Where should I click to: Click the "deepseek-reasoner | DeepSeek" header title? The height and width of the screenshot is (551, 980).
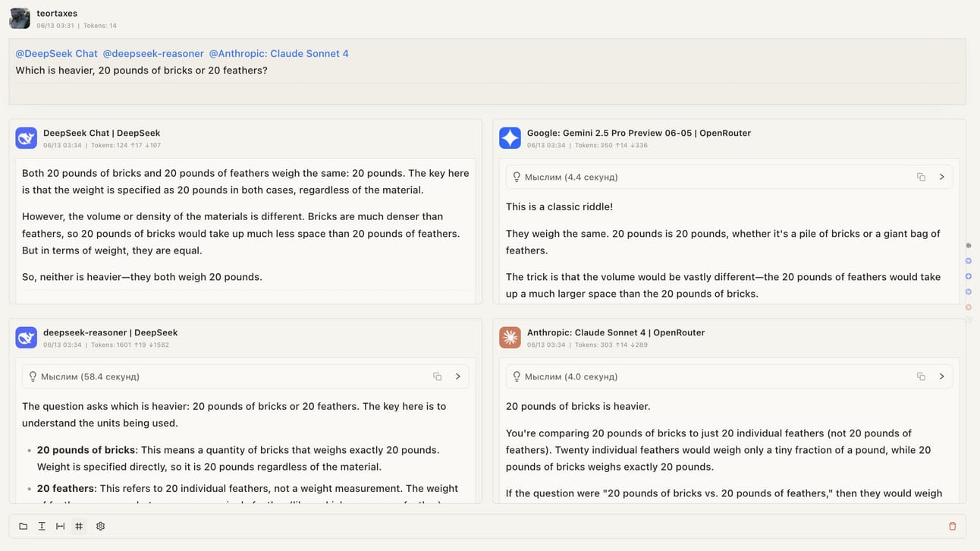[110, 332]
